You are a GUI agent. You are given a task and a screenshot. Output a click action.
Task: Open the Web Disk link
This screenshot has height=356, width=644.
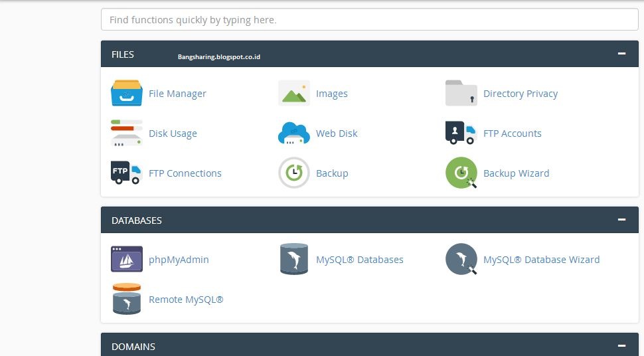(x=337, y=133)
